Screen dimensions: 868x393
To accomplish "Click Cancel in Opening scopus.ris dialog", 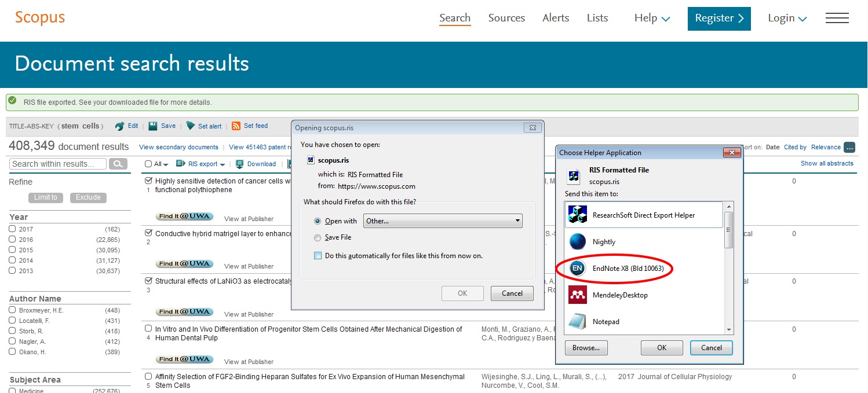I will tap(512, 293).
